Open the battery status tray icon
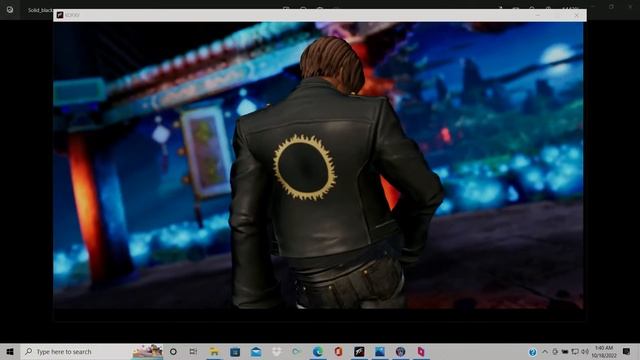640x360 pixels. pos(565,351)
